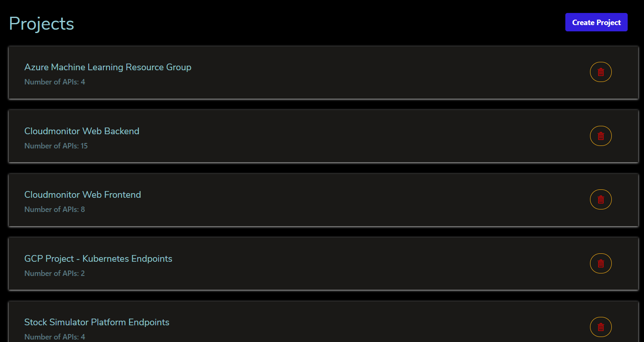
Task: Open GCP Project - Kubernetes Endpoints title
Action: [x=98, y=259]
